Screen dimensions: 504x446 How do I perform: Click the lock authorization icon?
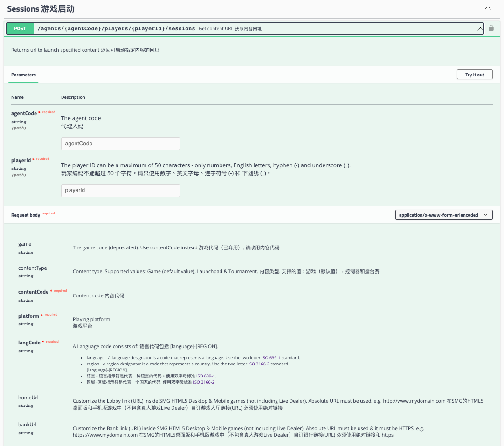[x=491, y=28]
